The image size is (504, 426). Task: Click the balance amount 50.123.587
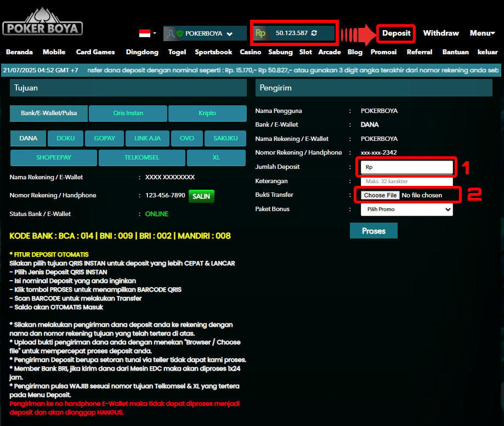292,33
